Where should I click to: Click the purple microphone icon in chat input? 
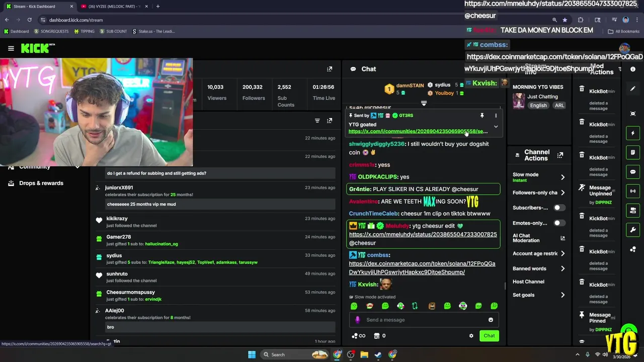358,320
